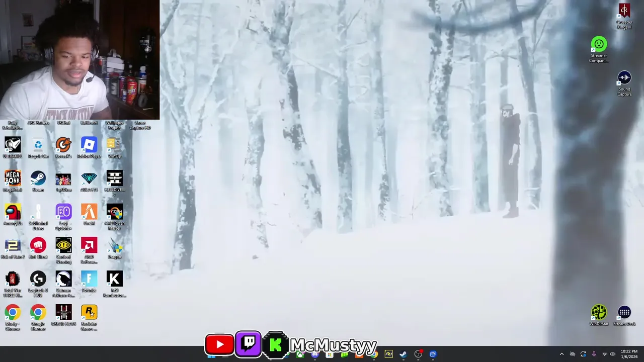Image resolution: width=644 pixels, height=362 pixels.
Task: Launch HELLDIVERS 2 from the desktop
Action: tap(114, 184)
